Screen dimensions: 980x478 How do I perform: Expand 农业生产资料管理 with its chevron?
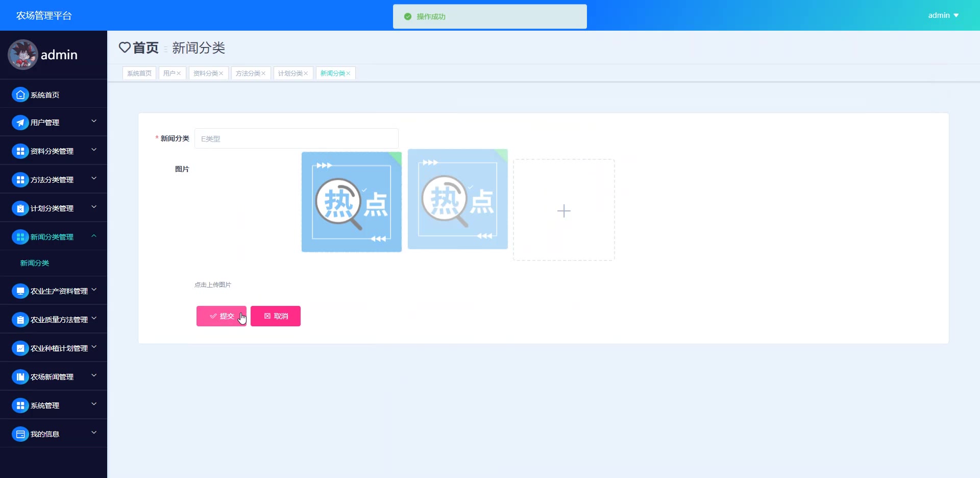(94, 290)
